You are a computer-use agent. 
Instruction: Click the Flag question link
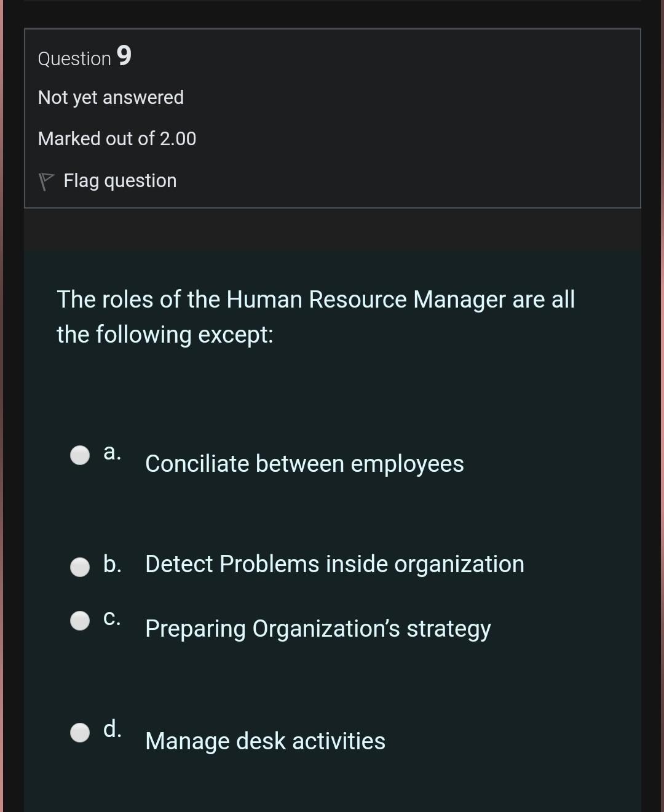(119, 180)
